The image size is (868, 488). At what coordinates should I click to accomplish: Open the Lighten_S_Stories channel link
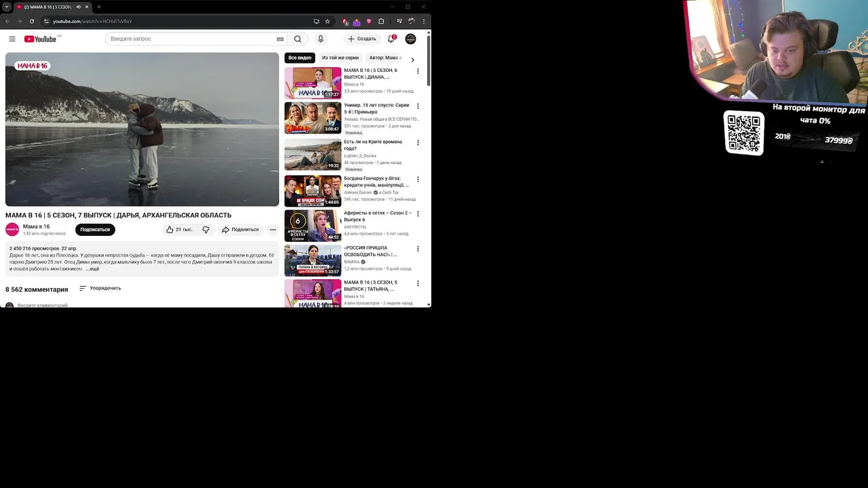coord(360,156)
